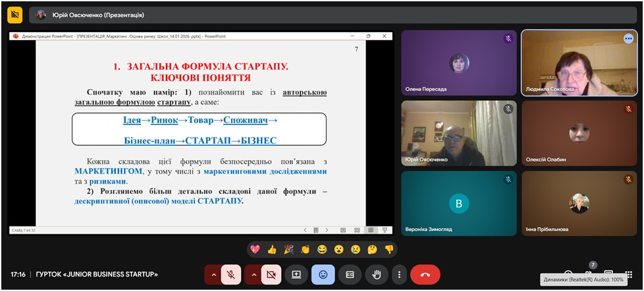The width and height of the screenshot is (644, 291).
Task: Click the Present now screen-share icon
Action: 296,275
